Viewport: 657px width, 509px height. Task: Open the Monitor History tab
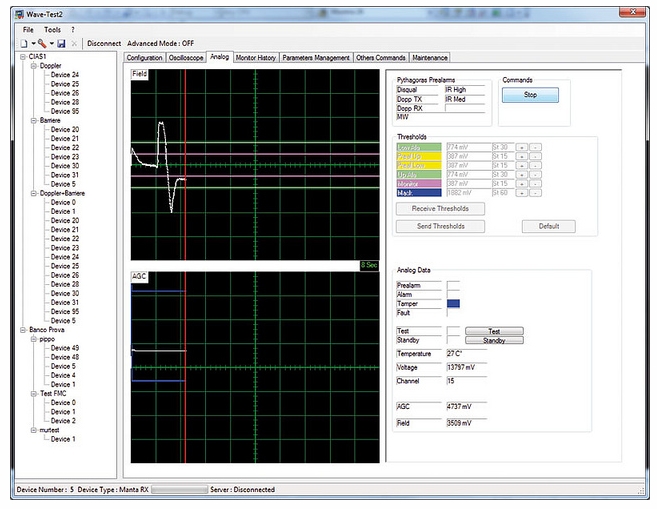[x=255, y=58]
